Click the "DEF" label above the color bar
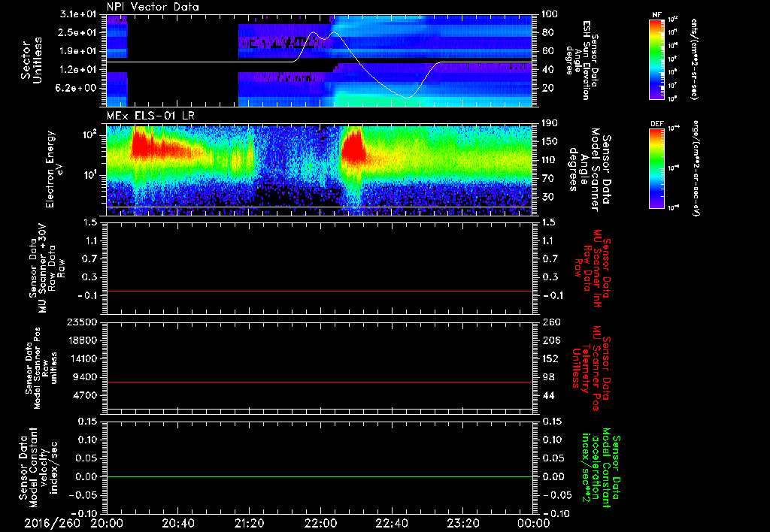 657,124
